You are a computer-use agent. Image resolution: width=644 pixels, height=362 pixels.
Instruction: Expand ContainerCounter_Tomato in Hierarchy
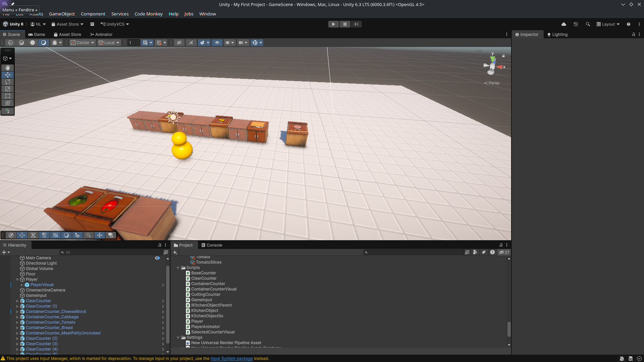pyautogui.click(x=17, y=322)
